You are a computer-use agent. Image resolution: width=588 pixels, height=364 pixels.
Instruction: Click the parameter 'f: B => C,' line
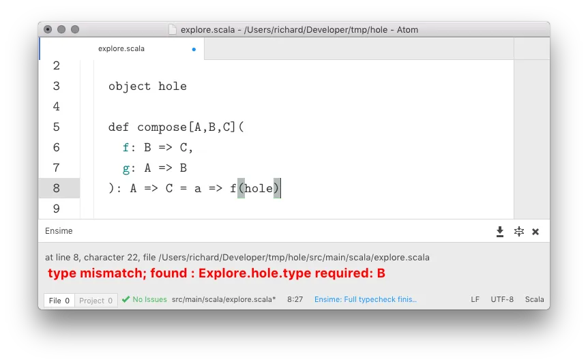pyautogui.click(x=158, y=148)
